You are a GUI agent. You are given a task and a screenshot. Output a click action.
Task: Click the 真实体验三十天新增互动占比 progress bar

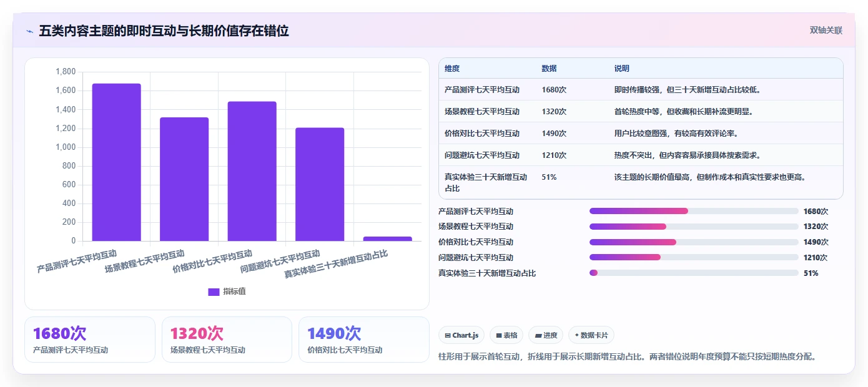694,273
